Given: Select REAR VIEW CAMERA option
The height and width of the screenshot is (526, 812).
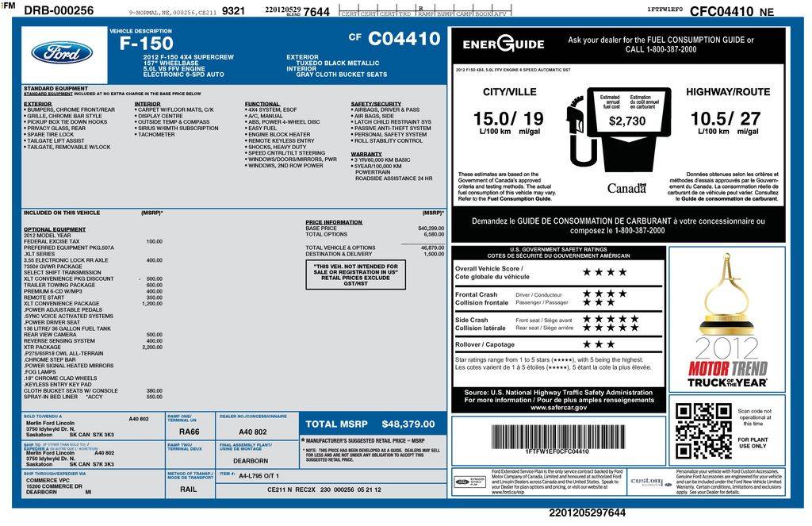Looking at the screenshot, I should (x=94, y=335).
